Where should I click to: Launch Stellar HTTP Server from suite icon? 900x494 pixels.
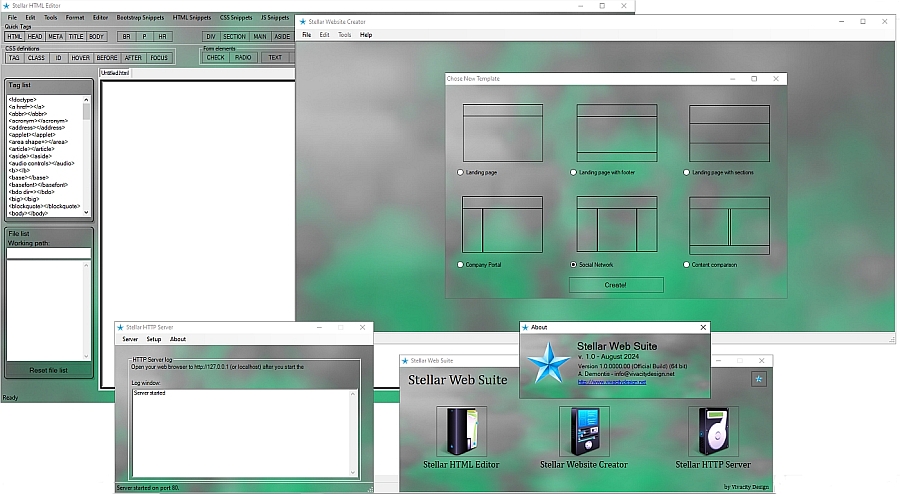pos(713,431)
